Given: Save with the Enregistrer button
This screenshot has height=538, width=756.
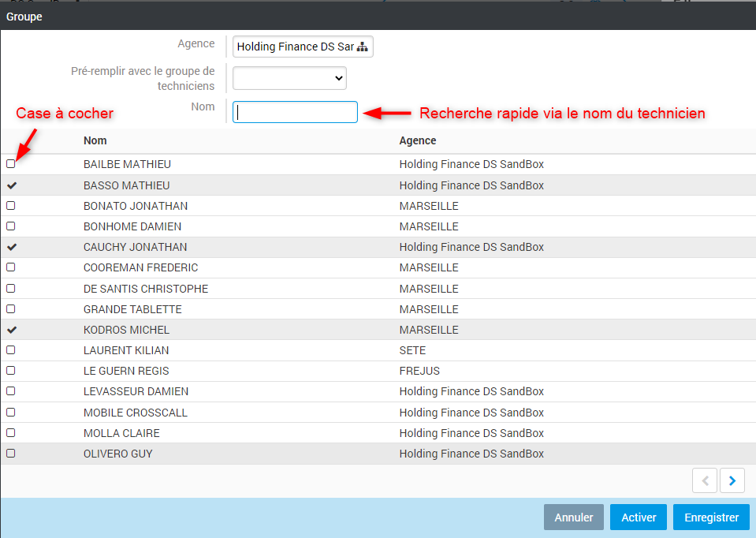Looking at the screenshot, I should tap(711, 517).
